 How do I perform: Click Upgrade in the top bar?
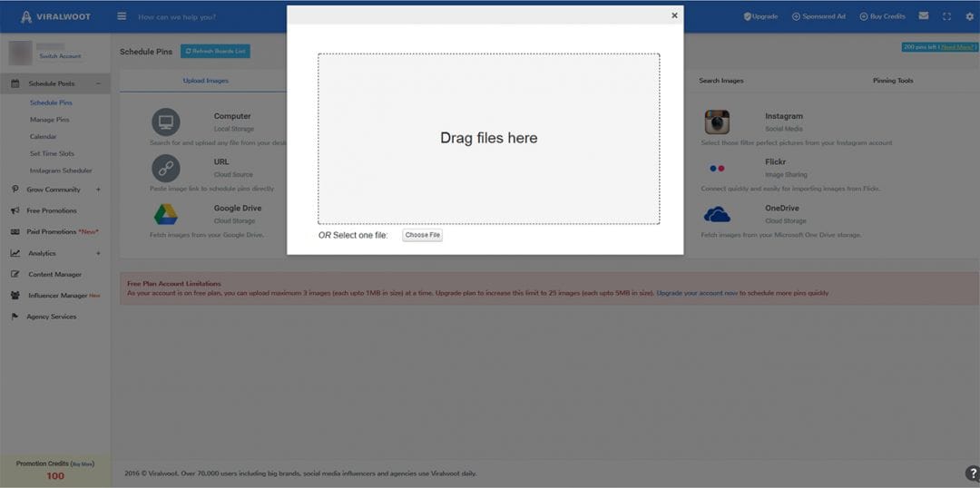pyautogui.click(x=760, y=17)
